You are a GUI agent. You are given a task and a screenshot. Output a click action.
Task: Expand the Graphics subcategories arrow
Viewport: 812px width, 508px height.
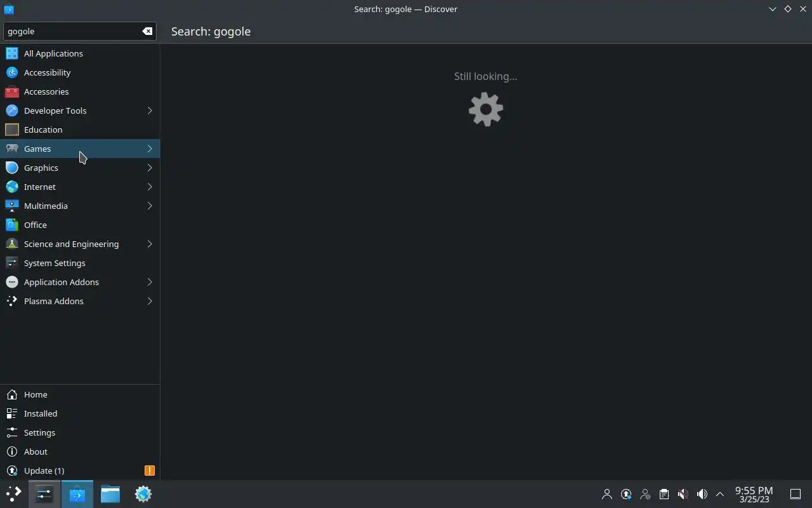pos(150,168)
